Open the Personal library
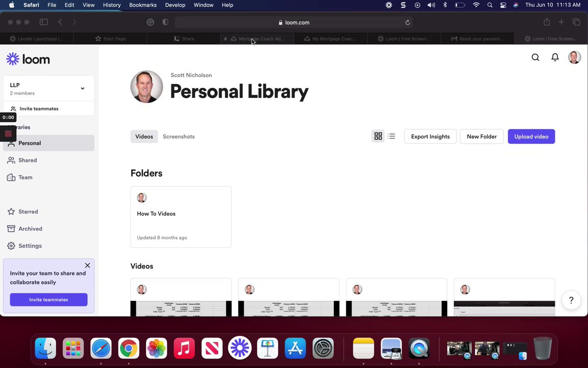Viewport: 588px width, 368px height. [x=49, y=143]
